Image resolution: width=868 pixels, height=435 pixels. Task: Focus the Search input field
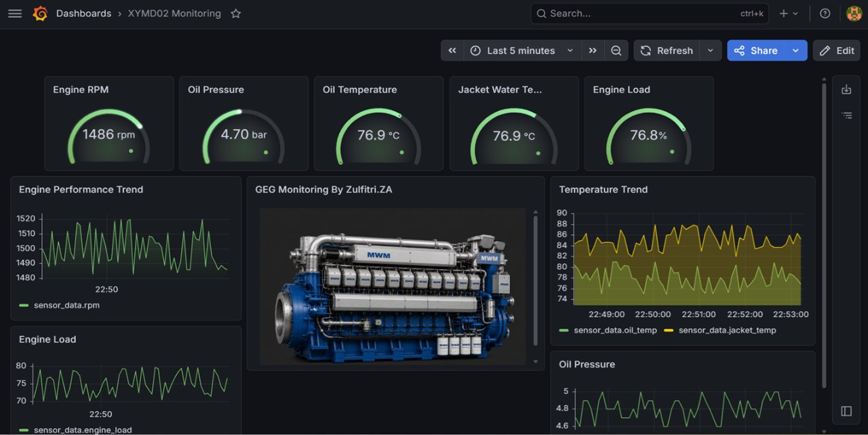click(649, 14)
